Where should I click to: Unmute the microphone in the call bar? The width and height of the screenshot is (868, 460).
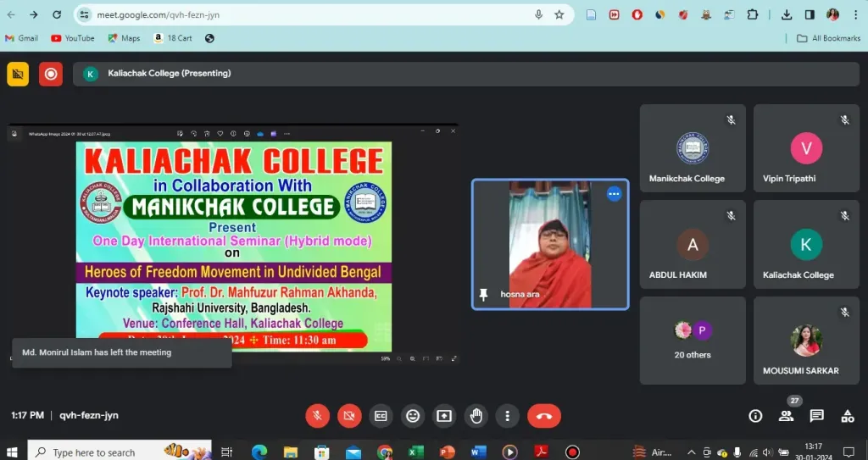pyautogui.click(x=317, y=416)
